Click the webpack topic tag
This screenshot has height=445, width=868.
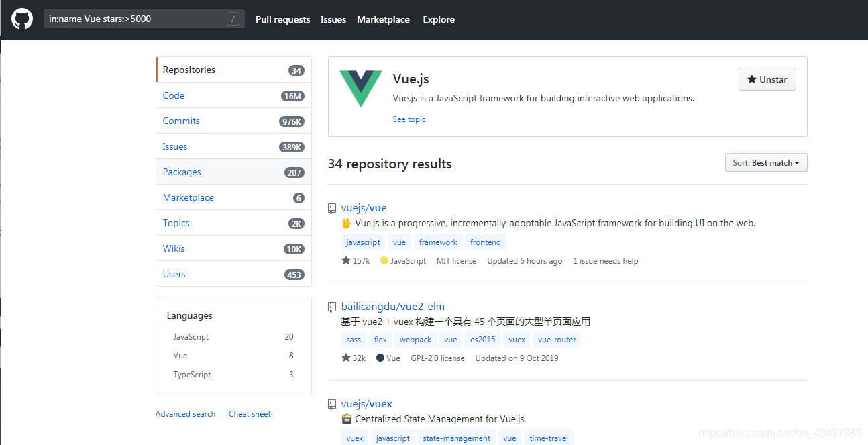coord(416,340)
